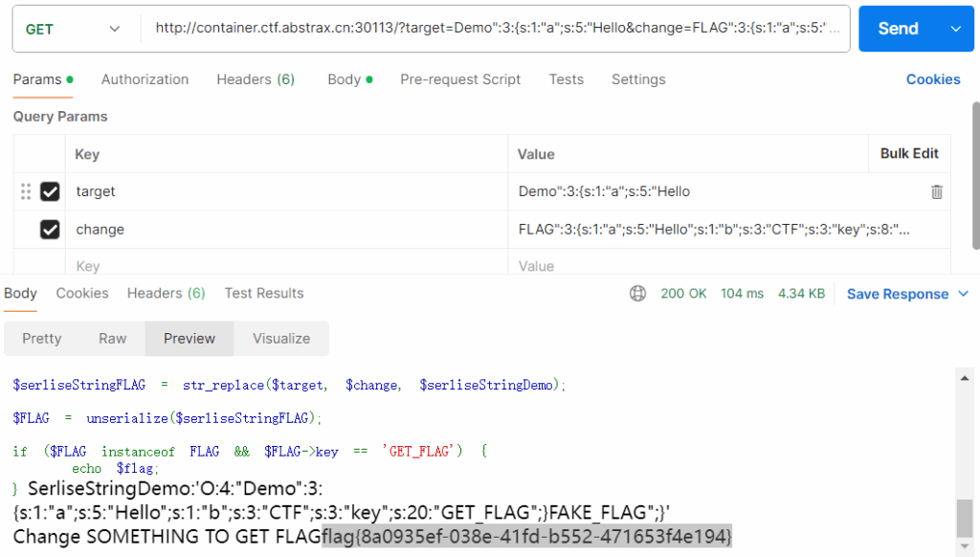Click the request URL input field
This screenshot has width=980, height=557.
point(495,29)
